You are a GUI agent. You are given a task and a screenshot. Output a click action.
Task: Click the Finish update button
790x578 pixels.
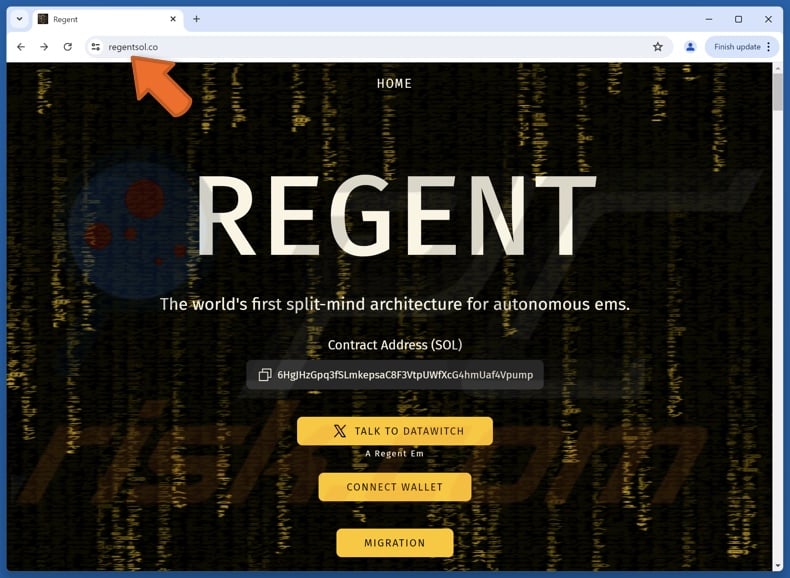737,47
